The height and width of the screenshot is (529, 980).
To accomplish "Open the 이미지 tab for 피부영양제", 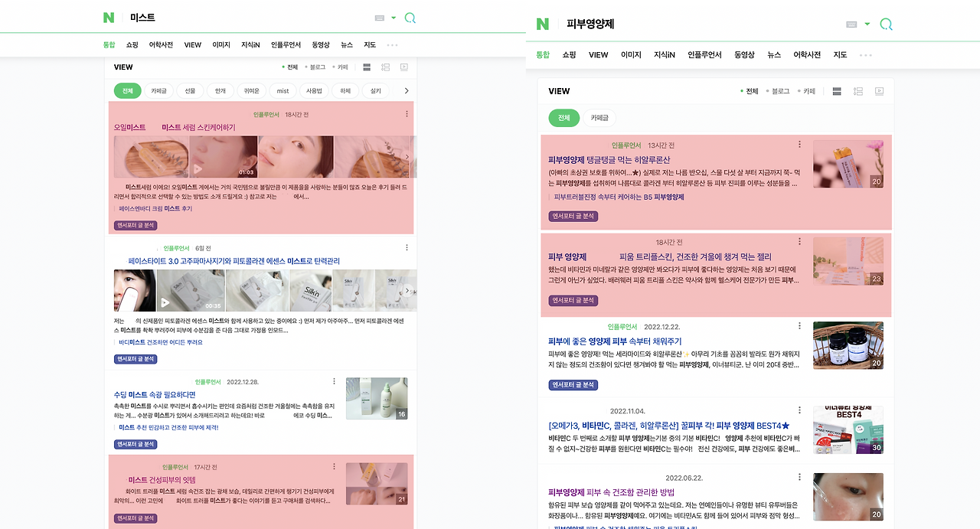I will (x=630, y=54).
